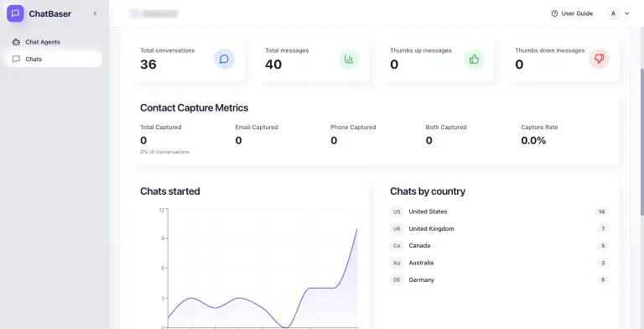Viewport: 644px width, 329px height.
Task: Click the Total messages value 40
Action: (x=273, y=64)
